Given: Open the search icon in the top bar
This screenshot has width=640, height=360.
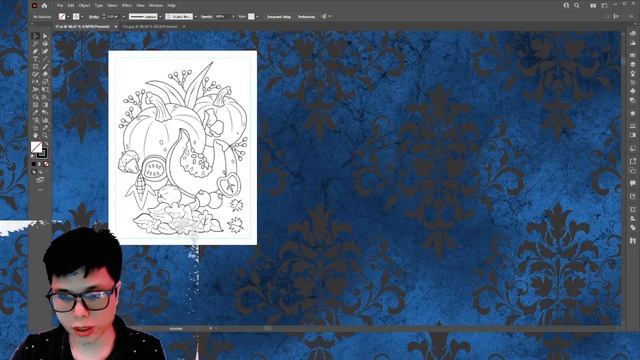Looking at the screenshot, I should tap(577, 5).
